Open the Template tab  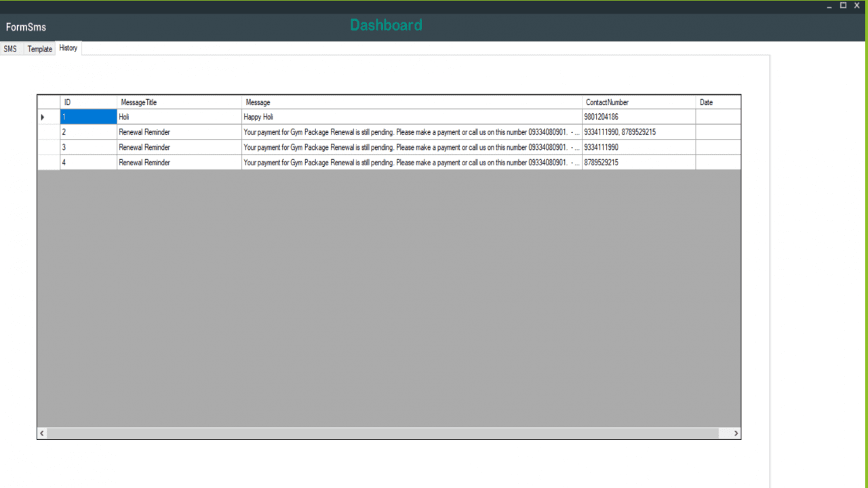pyautogui.click(x=39, y=49)
